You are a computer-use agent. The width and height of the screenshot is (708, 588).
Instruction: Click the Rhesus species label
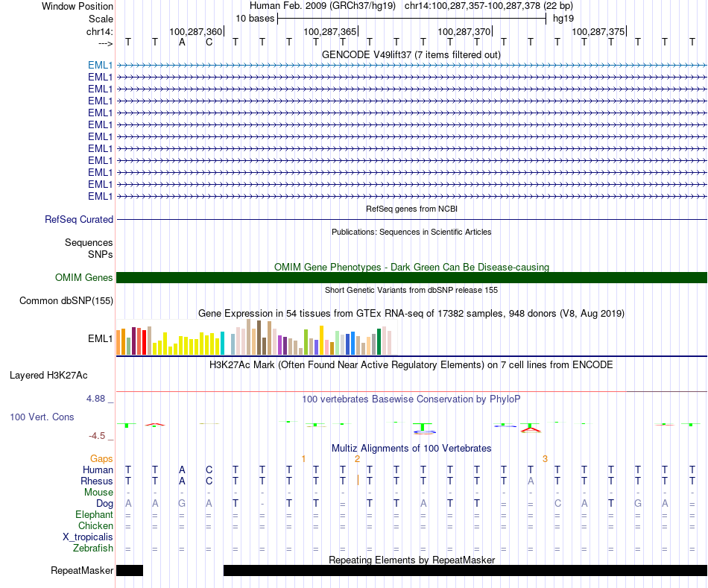coord(97,481)
